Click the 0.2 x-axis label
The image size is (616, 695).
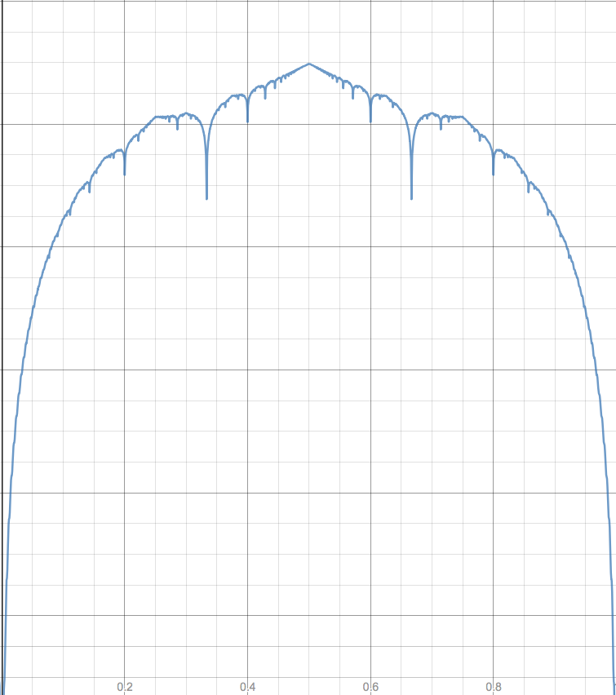click(x=125, y=687)
